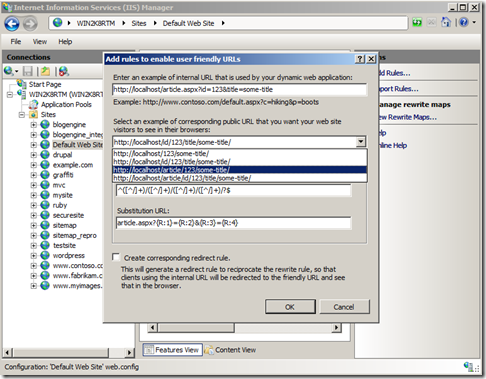486x379 pixels.
Task: Click the drupal site globe icon
Action: (x=45, y=155)
